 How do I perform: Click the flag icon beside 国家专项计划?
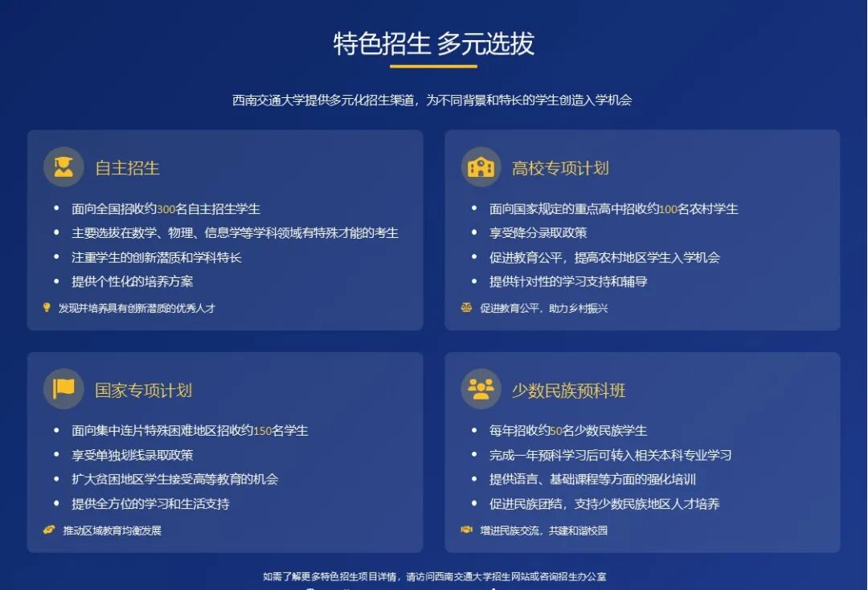tap(63, 388)
